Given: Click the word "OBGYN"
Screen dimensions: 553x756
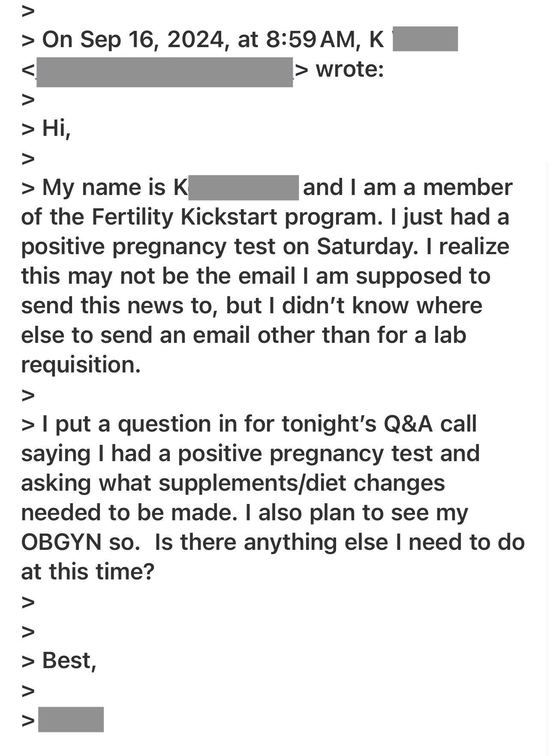Looking at the screenshot, I should [61, 542].
